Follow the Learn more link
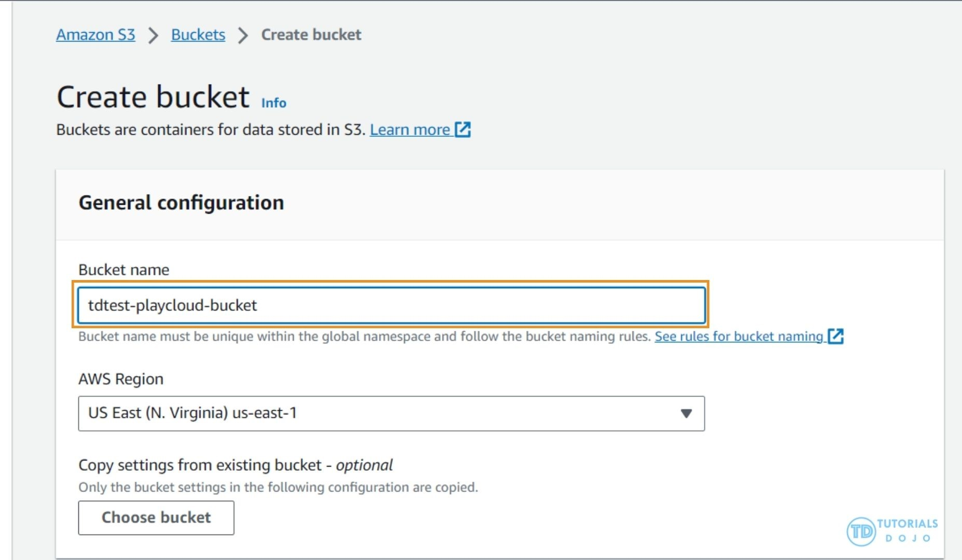 tap(409, 130)
